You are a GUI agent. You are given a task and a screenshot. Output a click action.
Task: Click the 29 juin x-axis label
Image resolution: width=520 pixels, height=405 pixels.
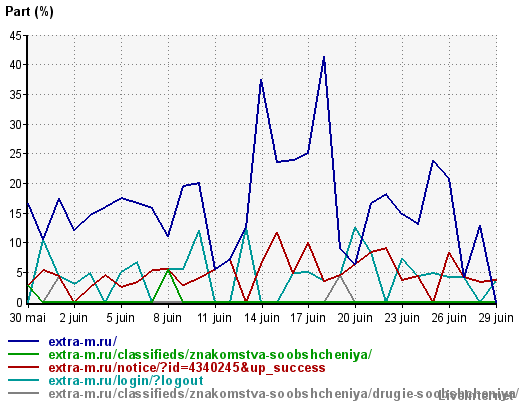[496, 318]
